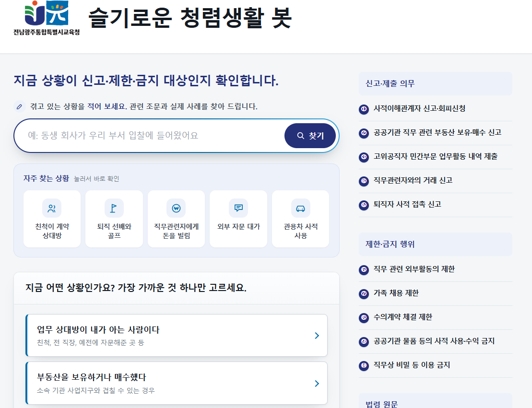Click the magnifier icon in the 찾기 button
532x408 pixels.
click(301, 136)
